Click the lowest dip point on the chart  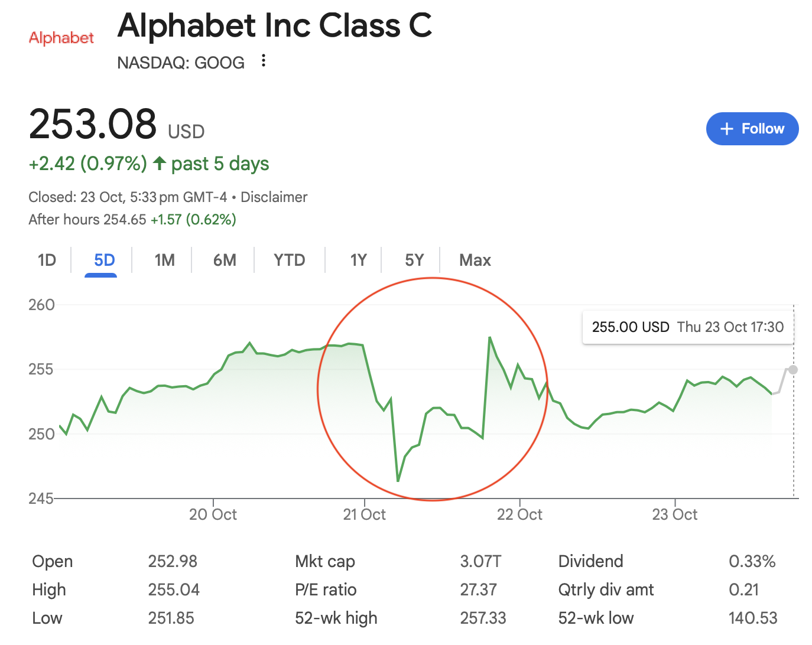pyautogui.click(x=398, y=481)
